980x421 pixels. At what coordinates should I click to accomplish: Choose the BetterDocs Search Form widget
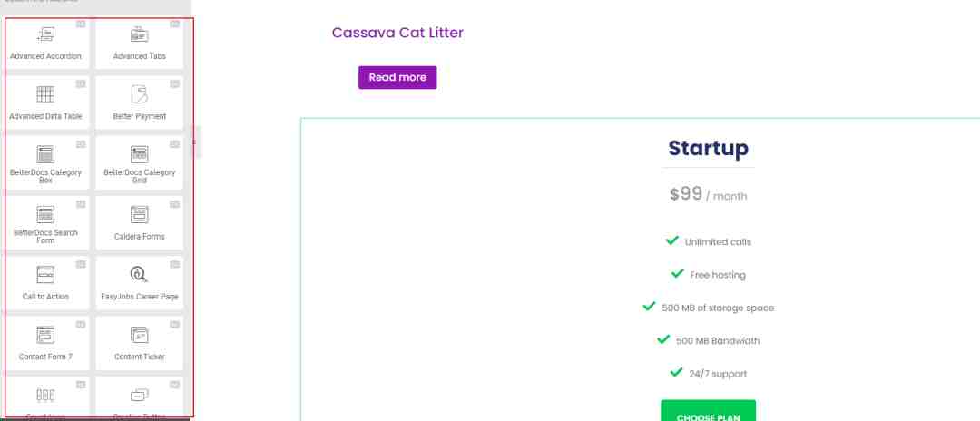pos(45,223)
